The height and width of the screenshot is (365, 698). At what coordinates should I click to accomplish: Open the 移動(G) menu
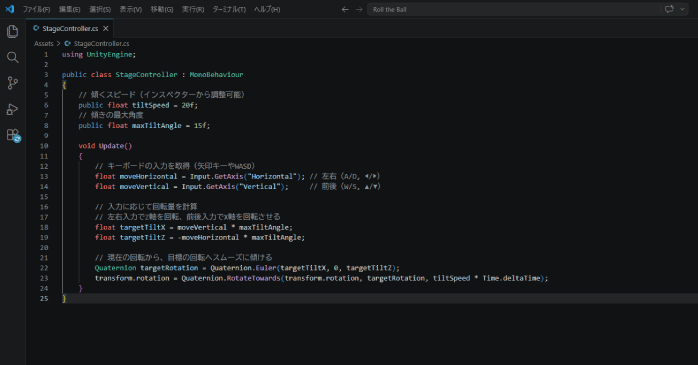click(x=162, y=9)
